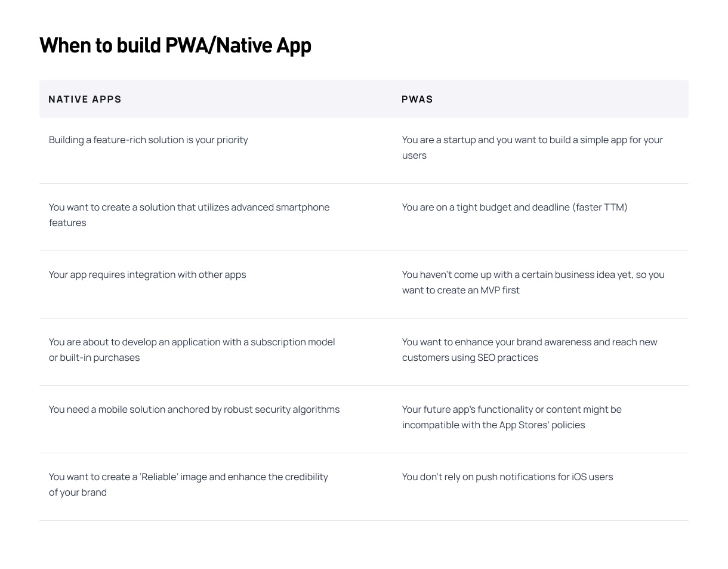Click the 'Building a feature-rich solution' cell

pyautogui.click(x=148, y=140)
